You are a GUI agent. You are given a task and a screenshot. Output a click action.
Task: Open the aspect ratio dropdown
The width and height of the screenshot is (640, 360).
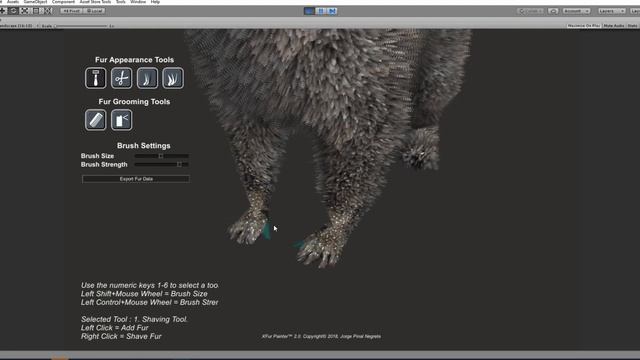coord(19,26)
